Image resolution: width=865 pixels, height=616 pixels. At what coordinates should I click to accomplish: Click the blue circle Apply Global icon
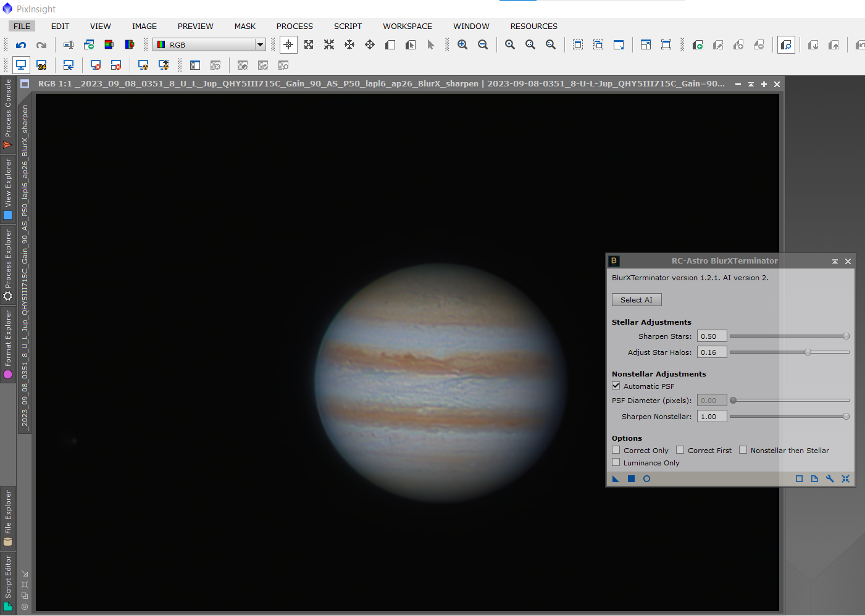pos(646,479)
